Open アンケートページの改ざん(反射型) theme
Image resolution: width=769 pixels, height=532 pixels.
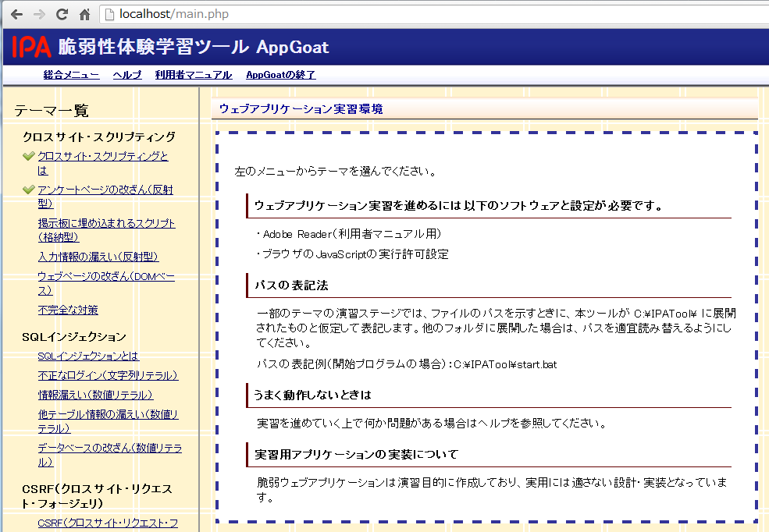pyautogui.click(x=105, y=197)
